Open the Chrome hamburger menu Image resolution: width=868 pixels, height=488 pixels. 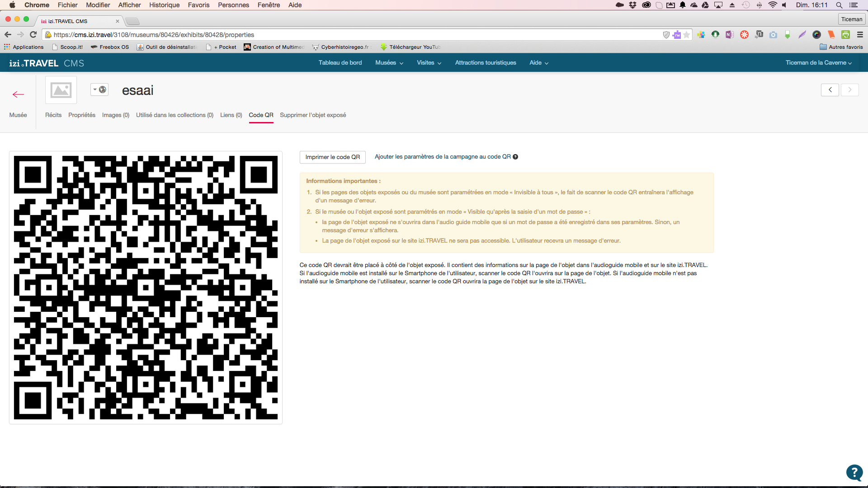coord(860,35)
